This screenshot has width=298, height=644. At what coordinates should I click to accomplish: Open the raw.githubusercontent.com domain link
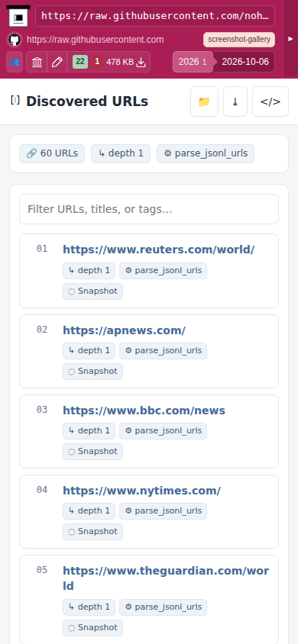coord(95,40)
